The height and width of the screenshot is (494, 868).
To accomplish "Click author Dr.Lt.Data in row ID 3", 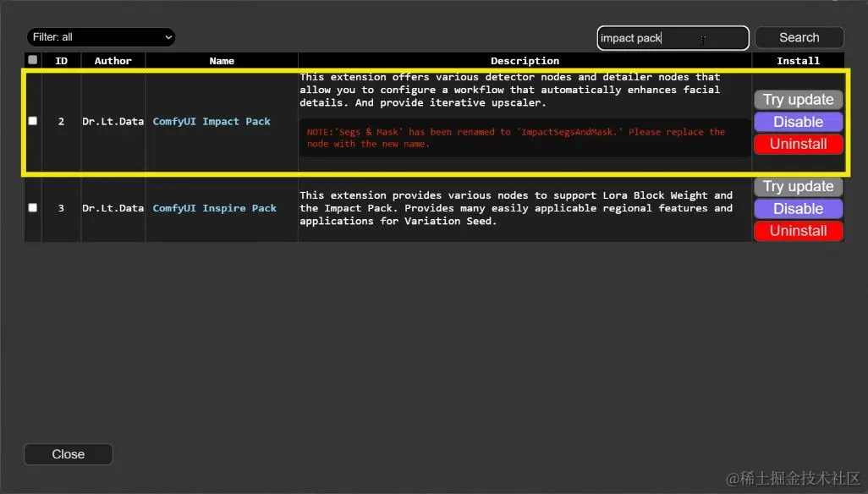I will [113, 208].
